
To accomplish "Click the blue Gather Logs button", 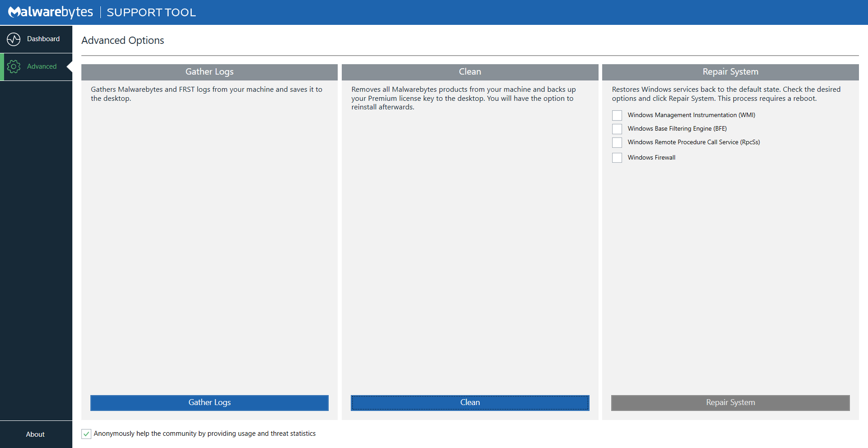I will (209, 403).
